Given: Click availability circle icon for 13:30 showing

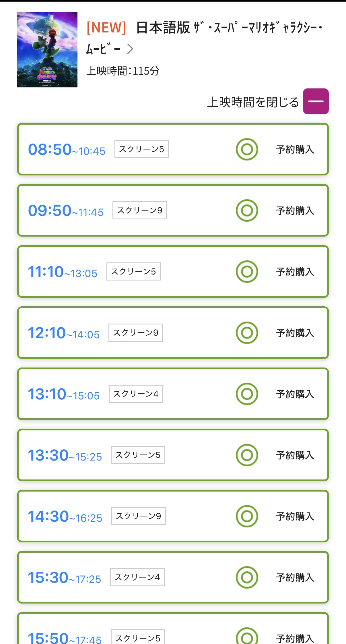Looking at the screenshot, I should tap(247, 455).
